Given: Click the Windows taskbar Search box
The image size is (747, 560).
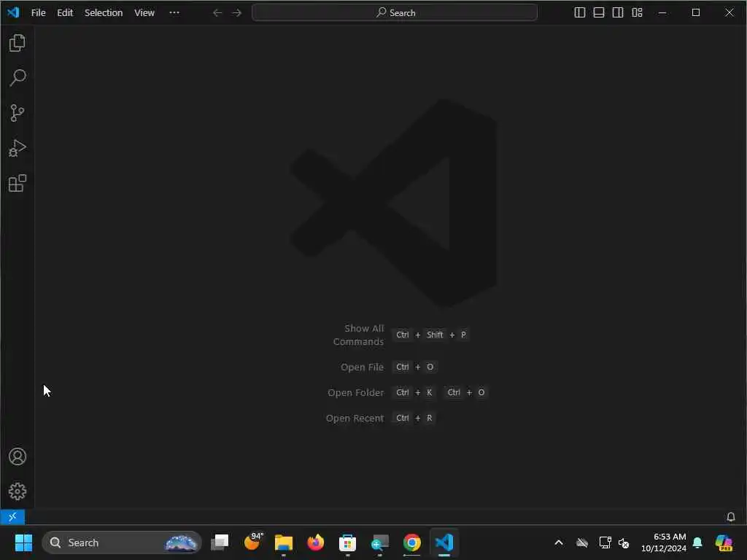Looking at the screenshot, I should click(122, 542).
